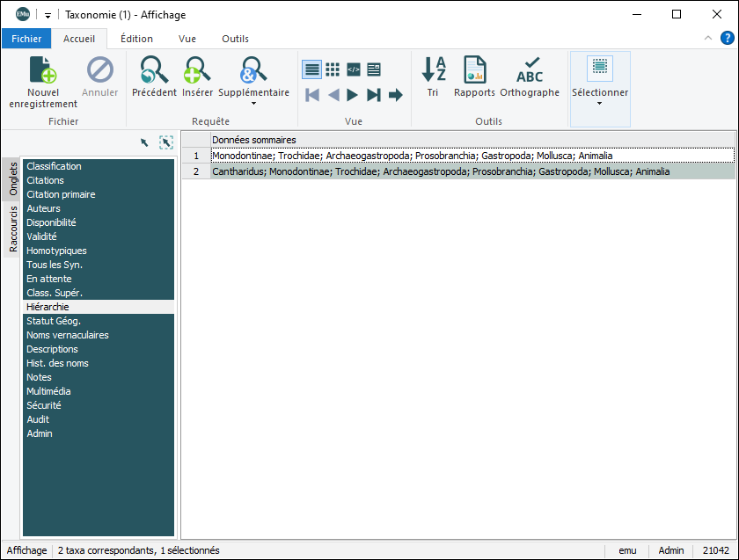
Task: Switch to thumbnail grid view mode
Action: pyautogui.click(x=333, y=69)
